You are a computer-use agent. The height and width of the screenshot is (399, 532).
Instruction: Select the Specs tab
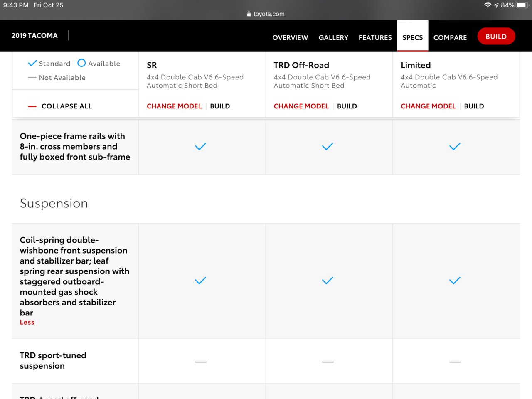pyautogui.click(x=412, y=37)
